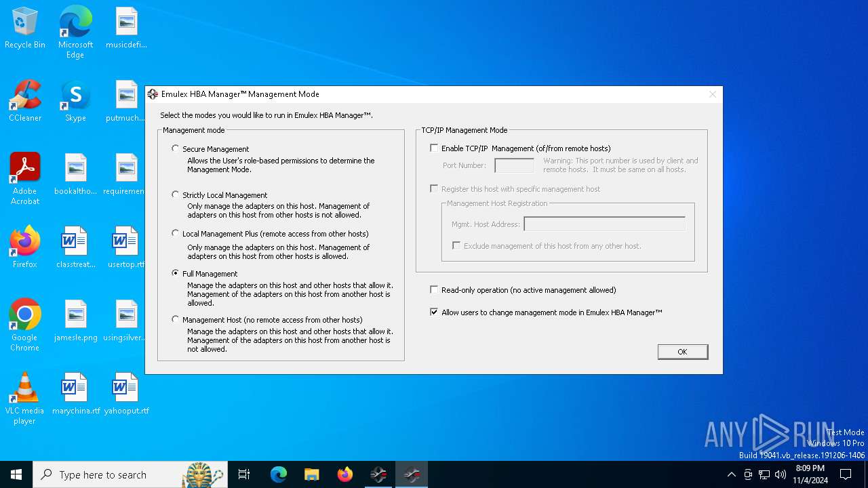Click the Mgmt. Host Address field

pos(604,224)
